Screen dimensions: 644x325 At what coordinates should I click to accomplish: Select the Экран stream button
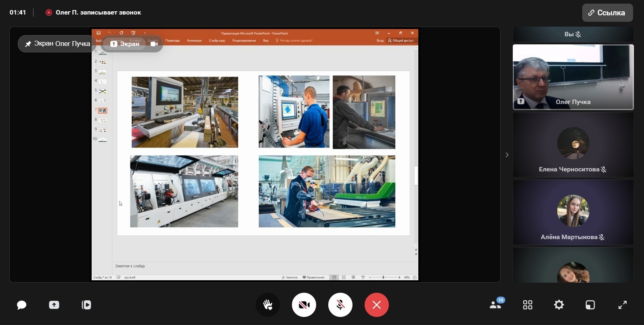pyautogui.click(x=125, y=44)
